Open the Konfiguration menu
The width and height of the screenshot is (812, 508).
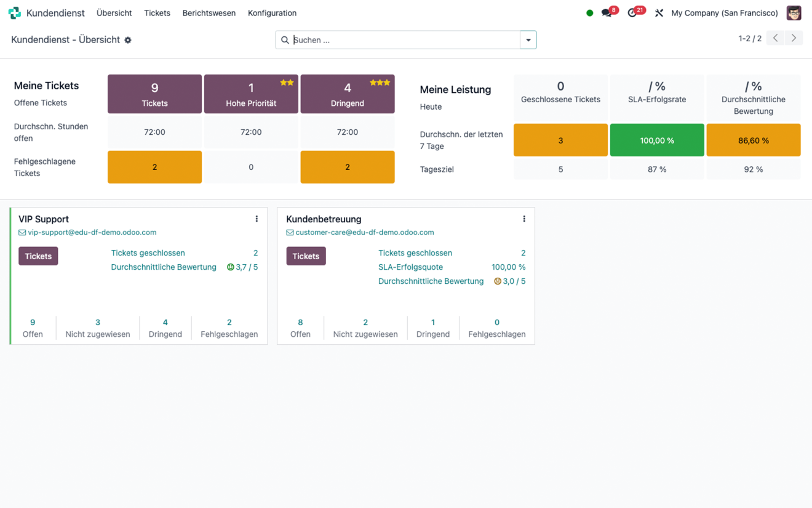tap(272, 13)
